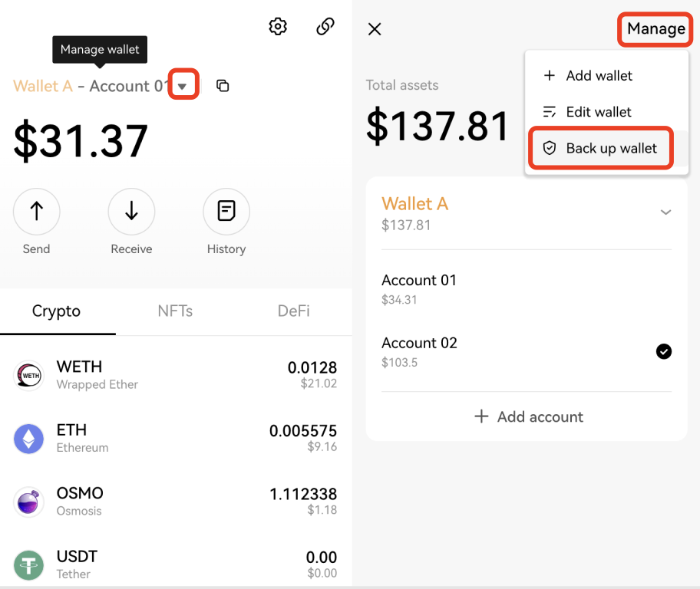Open the ETH Ethereum asset row
The width and height of the screenshot is (700, 589).
coord(176,438)
